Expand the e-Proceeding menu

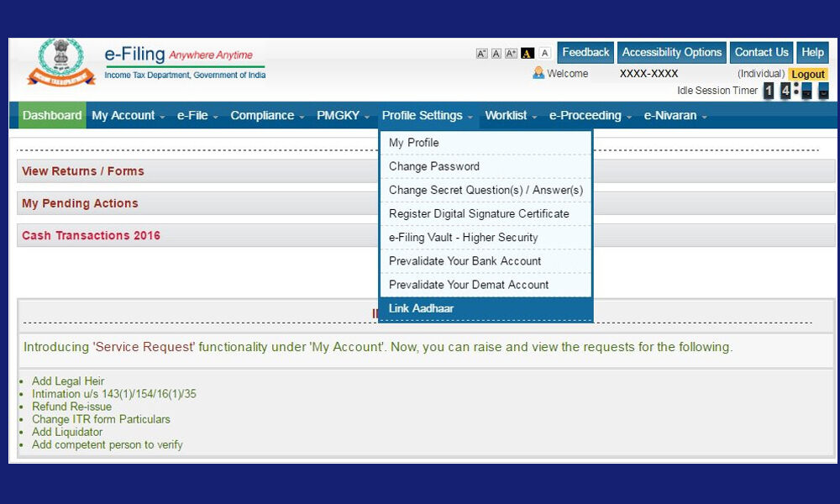[x=591, y=115]
